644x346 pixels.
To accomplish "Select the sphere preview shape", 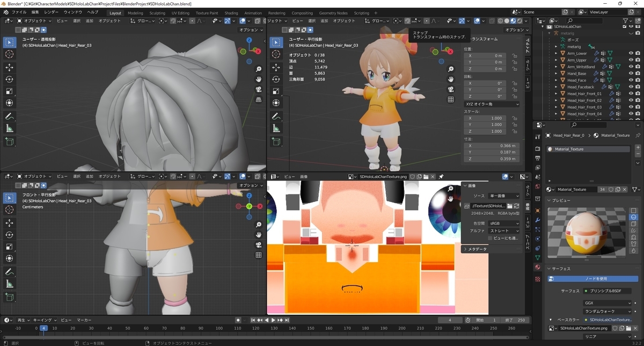I will pos(634,217).
